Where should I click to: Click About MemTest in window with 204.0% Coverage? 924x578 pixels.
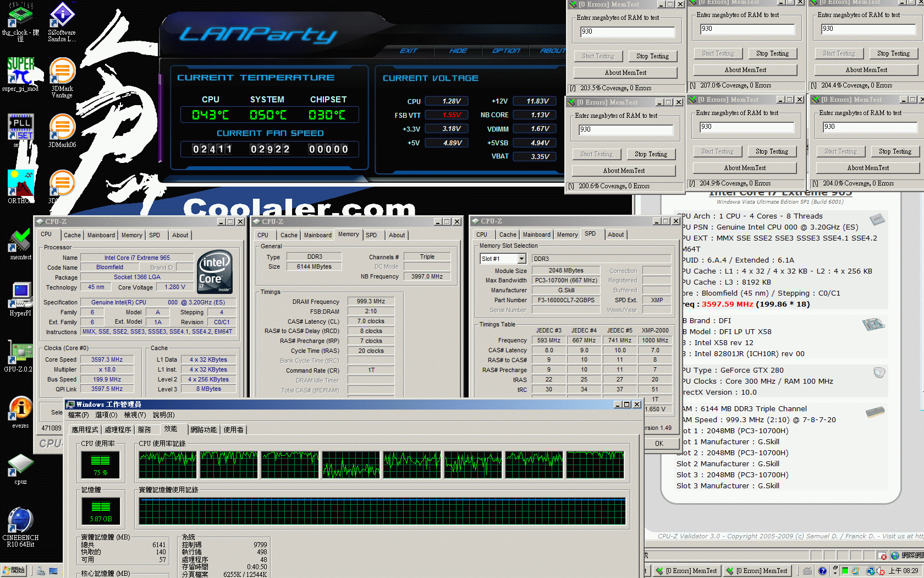(868, 168)
